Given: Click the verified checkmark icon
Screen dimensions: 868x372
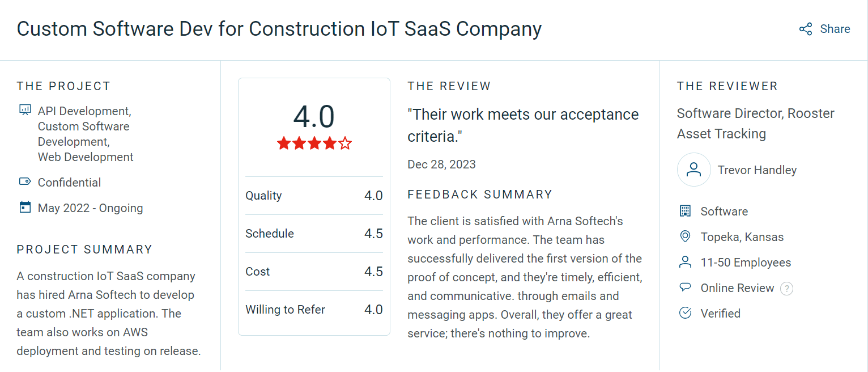Looking at the screenshot, I should point(685,313).
